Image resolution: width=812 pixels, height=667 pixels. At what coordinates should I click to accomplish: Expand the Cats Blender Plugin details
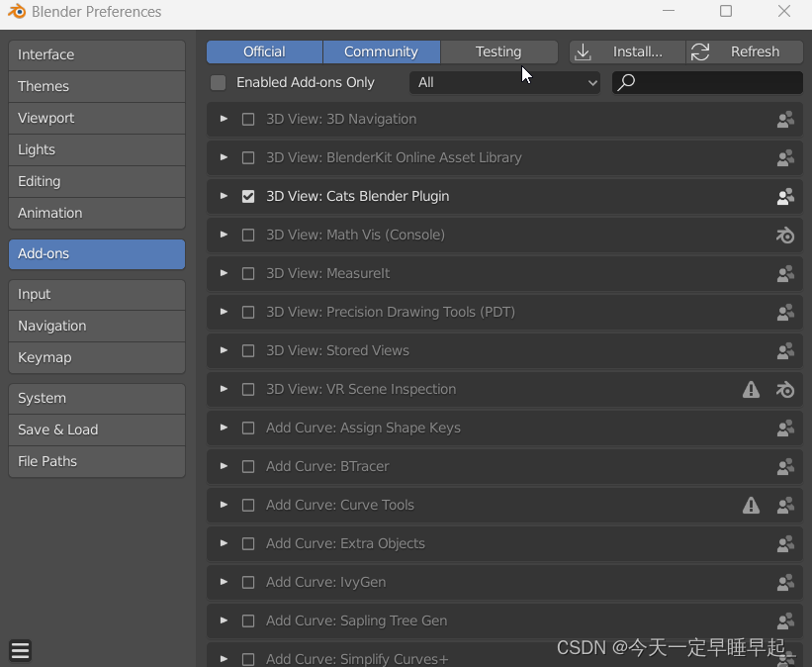click(x=223, y=196)
